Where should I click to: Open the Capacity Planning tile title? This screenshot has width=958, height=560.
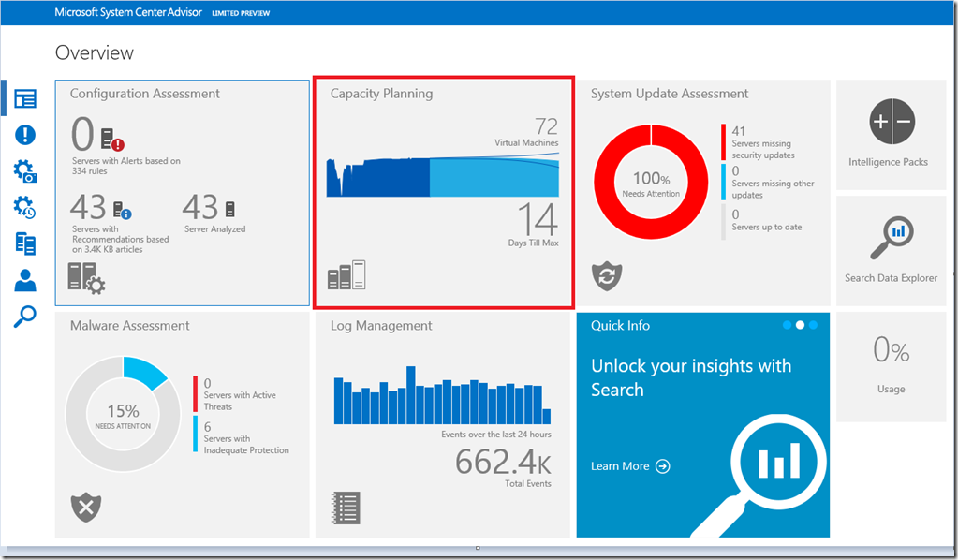(x=381, y=94)
